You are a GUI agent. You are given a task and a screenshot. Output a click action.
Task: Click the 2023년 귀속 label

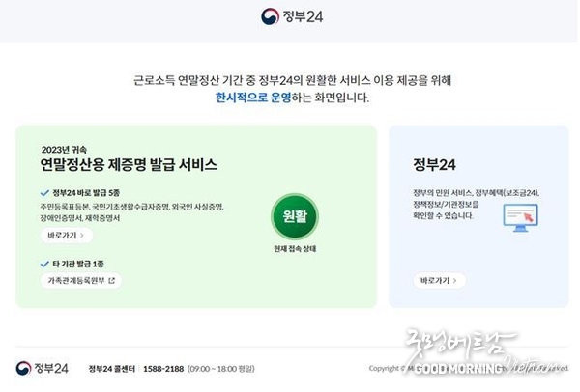64,150
